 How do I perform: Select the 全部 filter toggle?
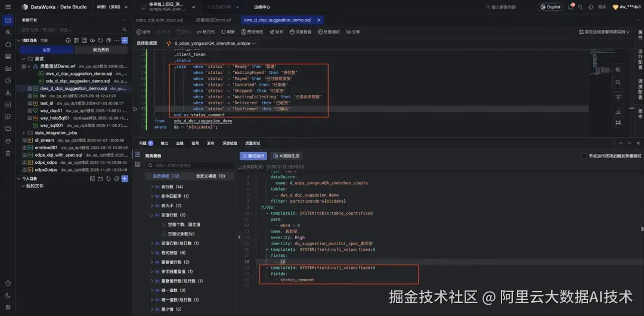(47, 49)
